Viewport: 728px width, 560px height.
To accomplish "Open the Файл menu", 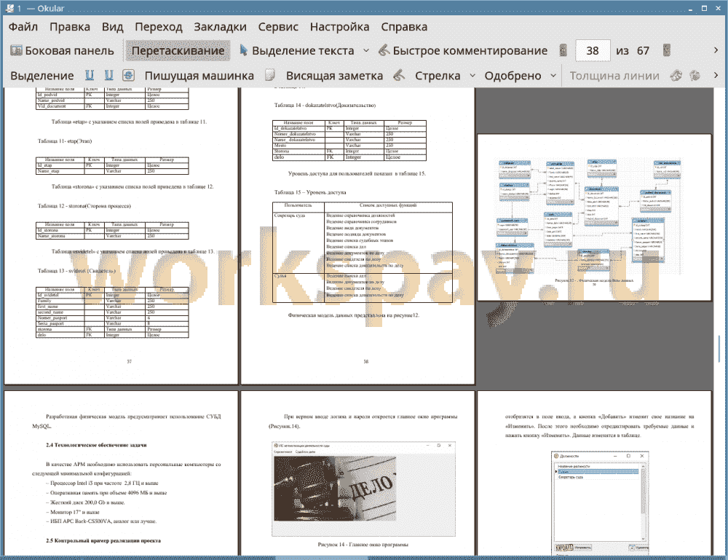I will click(x=23, y=27).
